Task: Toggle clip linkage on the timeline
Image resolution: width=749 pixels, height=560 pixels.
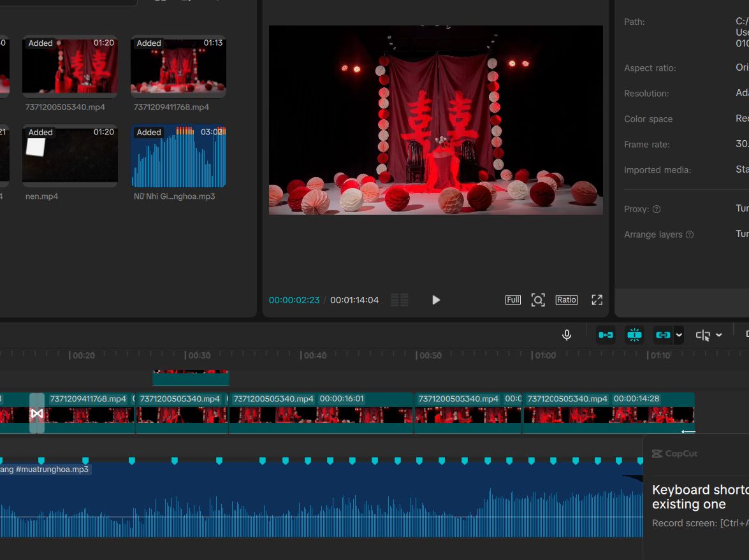Action: click(663, 335)
